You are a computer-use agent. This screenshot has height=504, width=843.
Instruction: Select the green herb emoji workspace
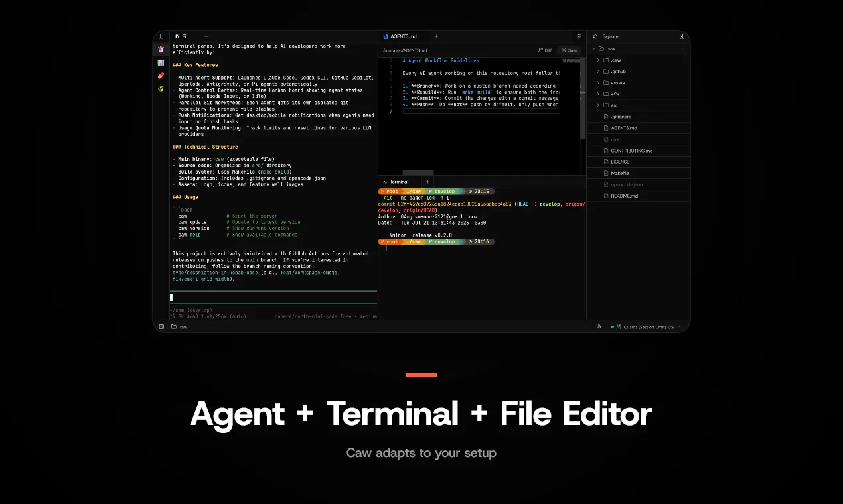[161, 88]
